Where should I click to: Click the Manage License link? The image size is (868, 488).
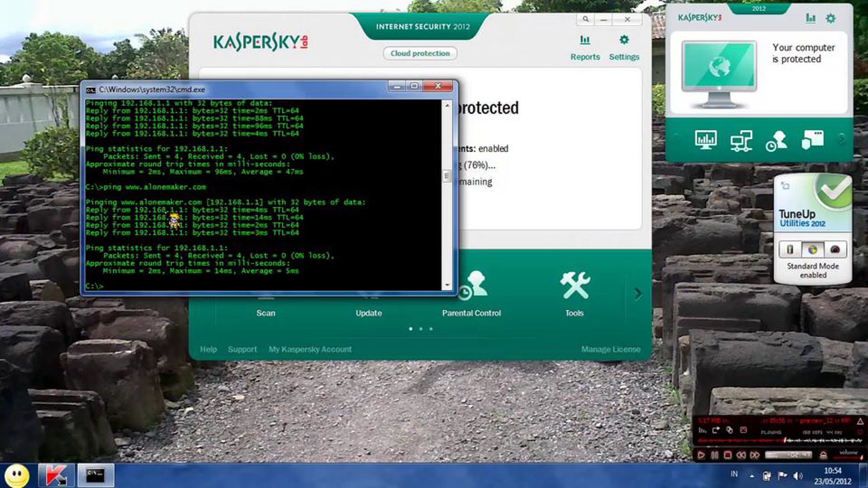610,349
